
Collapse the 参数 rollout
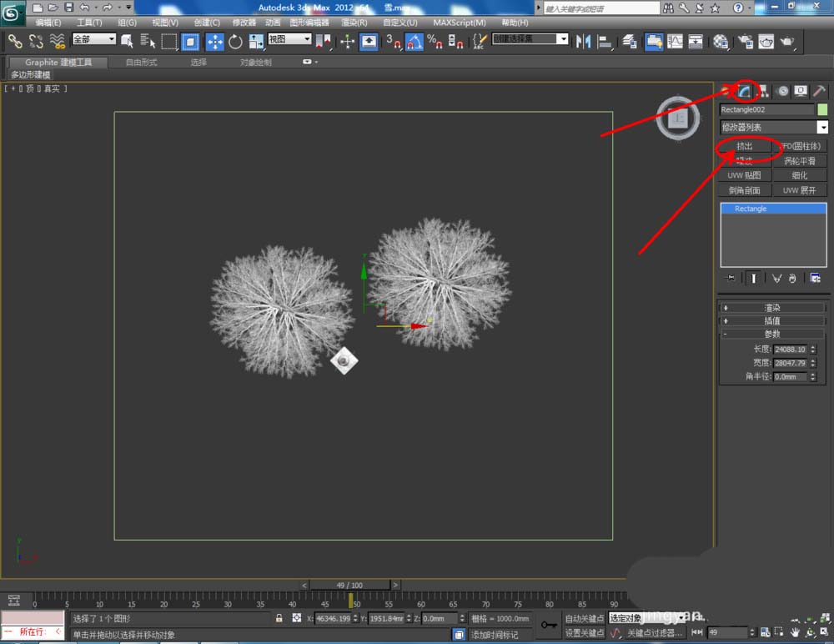point(772,334)
